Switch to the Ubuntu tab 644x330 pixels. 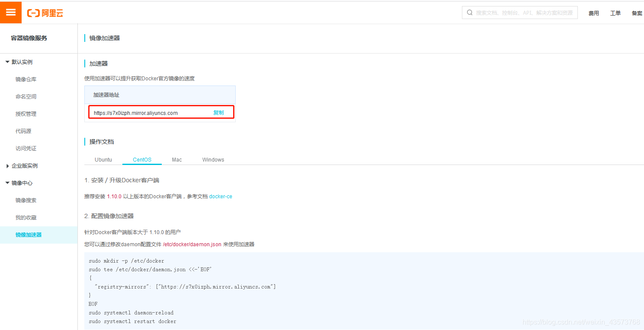[103, 160]
